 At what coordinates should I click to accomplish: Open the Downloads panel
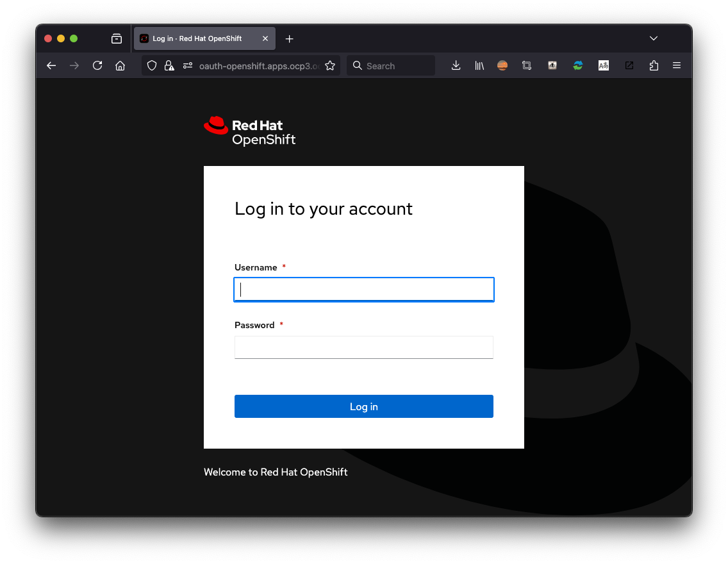coord(456,66)
